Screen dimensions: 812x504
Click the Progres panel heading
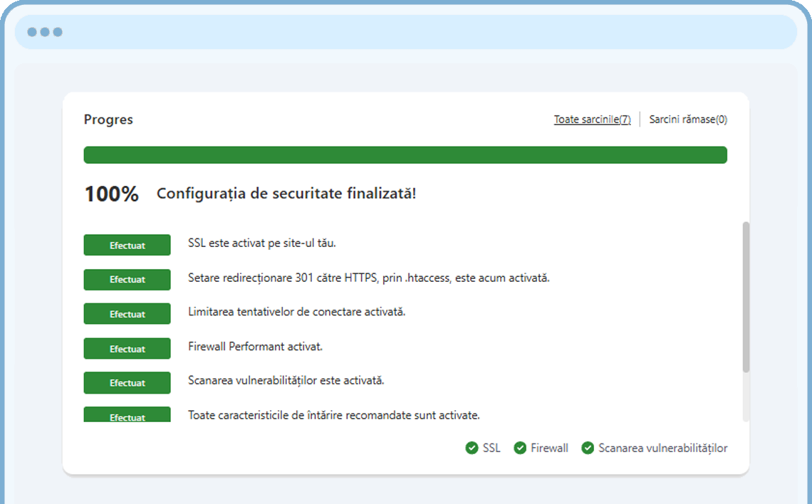pyautogui.click(x=108, y=119)
